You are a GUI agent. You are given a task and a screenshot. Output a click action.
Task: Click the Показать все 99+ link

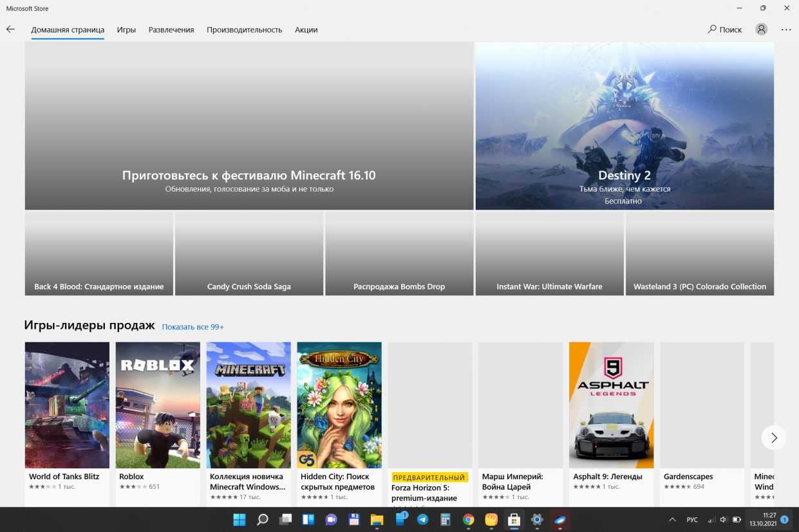click(193, 327)
